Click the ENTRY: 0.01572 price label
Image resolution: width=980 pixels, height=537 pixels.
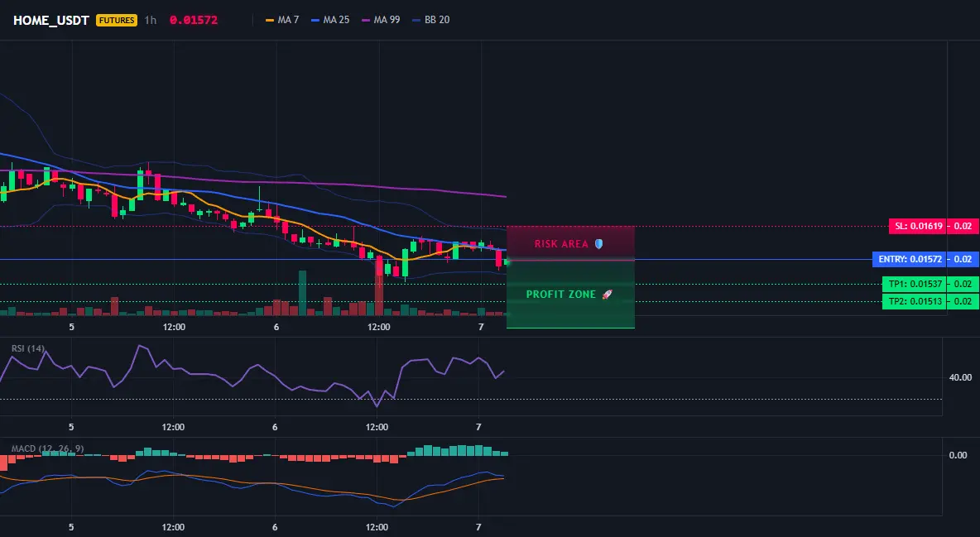(910, 260)
